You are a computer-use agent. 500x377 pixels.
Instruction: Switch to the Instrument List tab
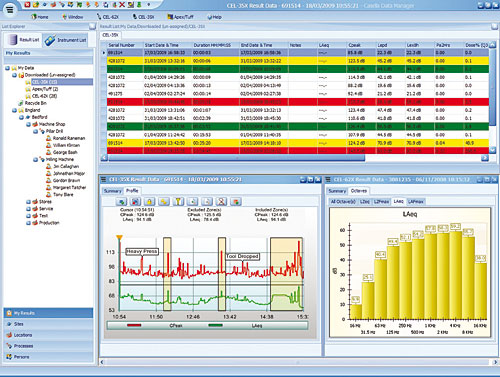pos(65,40)
